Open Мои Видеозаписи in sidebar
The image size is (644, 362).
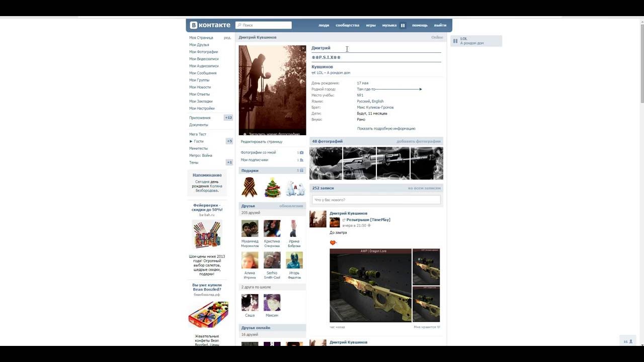[x=204, y=59]
